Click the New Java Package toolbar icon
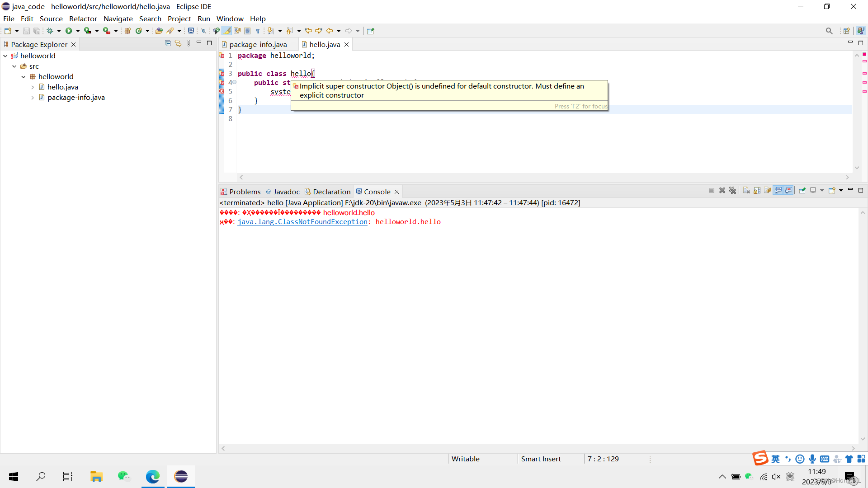Screen dimensions: 868x488 click(x=127, y=31)
